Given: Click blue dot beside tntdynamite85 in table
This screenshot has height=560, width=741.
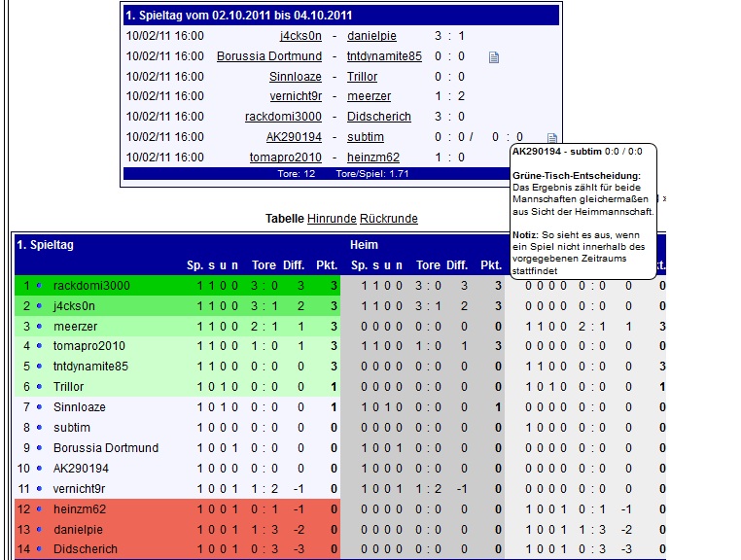Looking at the screenshot, I should click(x=39, y=367).
